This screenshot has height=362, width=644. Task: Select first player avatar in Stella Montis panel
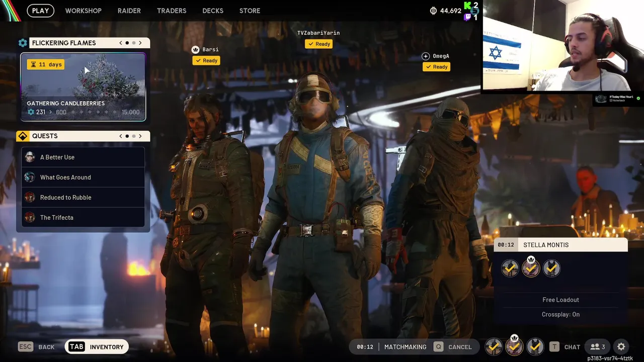click(x=510, y=268)
